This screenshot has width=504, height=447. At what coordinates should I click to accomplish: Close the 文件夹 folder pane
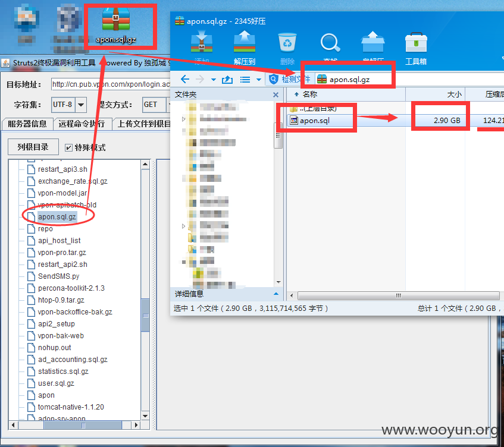coord(276,95)
